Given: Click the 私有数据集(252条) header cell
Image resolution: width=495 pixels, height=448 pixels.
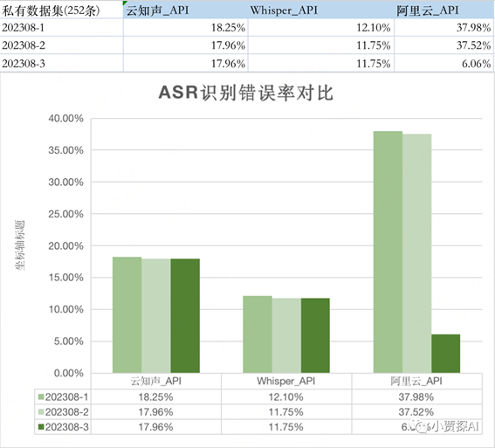Looking at the screenshot, I should pos(62,10).
